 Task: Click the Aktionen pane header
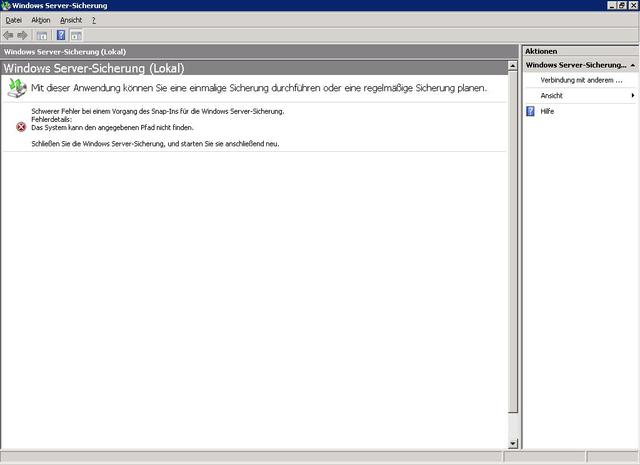point(580,51)
